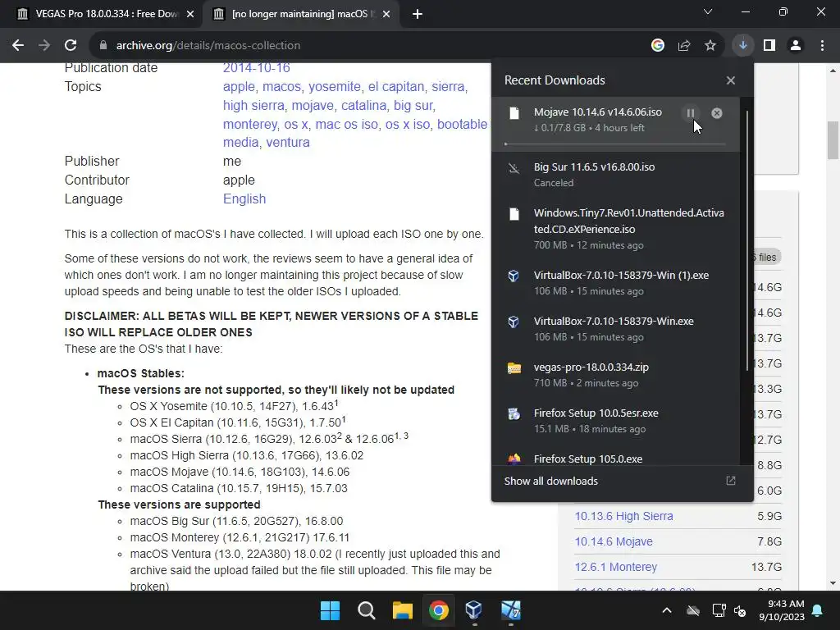View site information lock icon
The height and width of the screenshot is (630, 840).
point(103,46)
